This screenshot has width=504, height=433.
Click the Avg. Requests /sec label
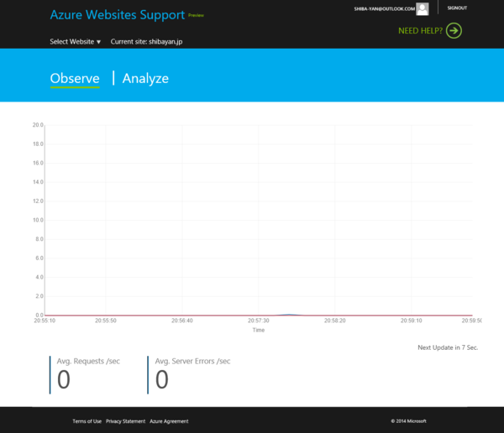tap(88, 362)
